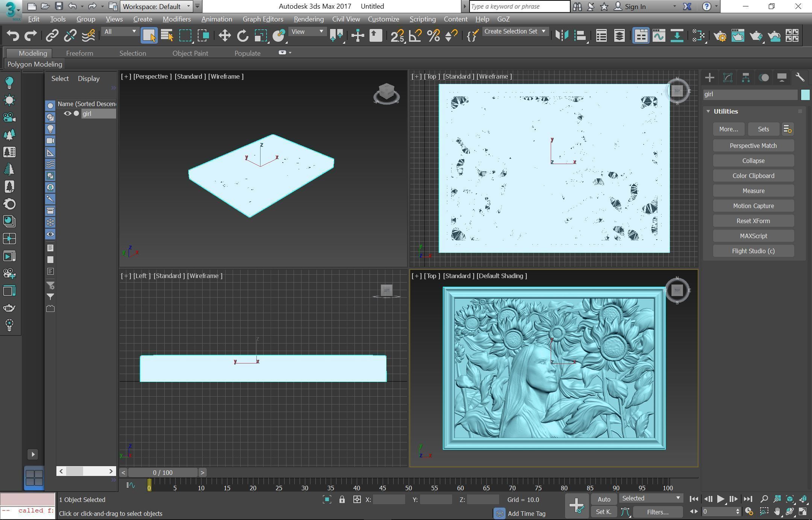Viewport: 812px width, 520px height.
Task: Open Render Setup from toolbar
Action: tap(720, 36)
